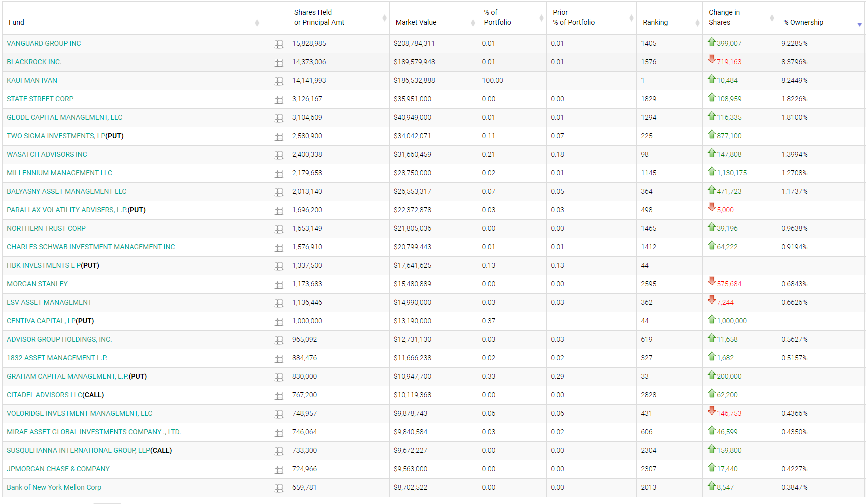Open TWO SIGMA INVESTMENTS, LP link

(x=56, y=136)
